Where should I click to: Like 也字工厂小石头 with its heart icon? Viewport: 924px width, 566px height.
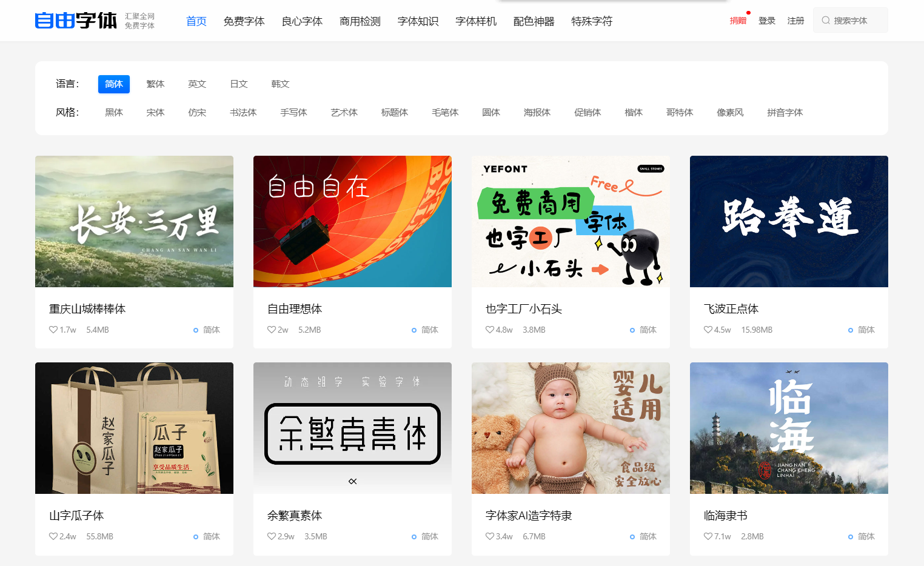tap(489, 329)
